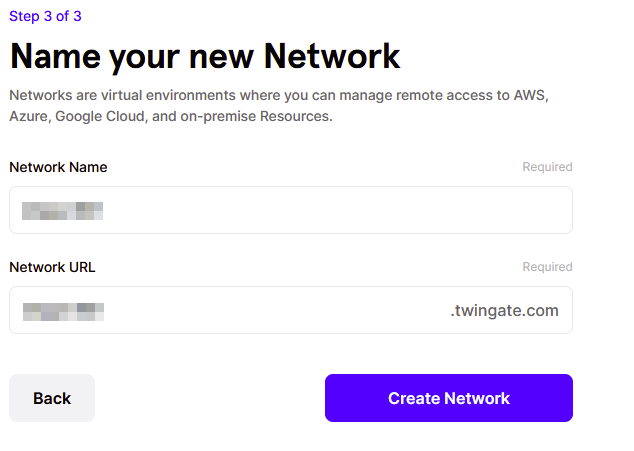Click the 'Network Name' label
The width and height of the screenshot is (634, 451).
(58, 167)
